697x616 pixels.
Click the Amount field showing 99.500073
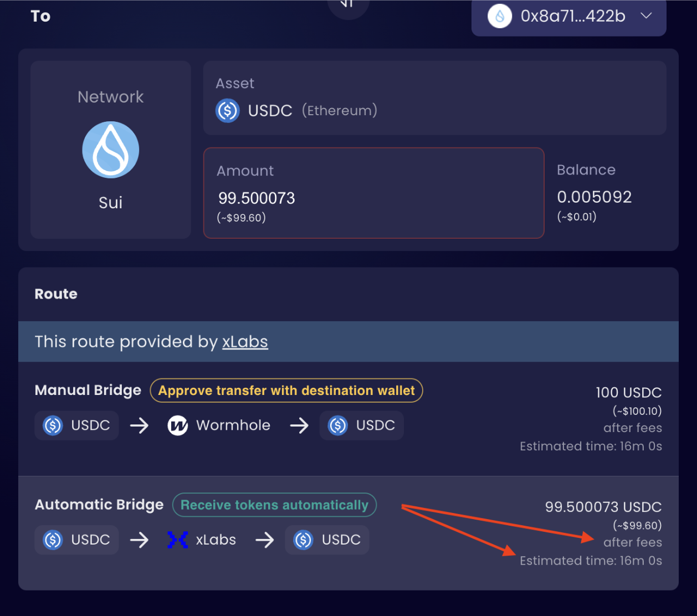click(x=373, y=193)
